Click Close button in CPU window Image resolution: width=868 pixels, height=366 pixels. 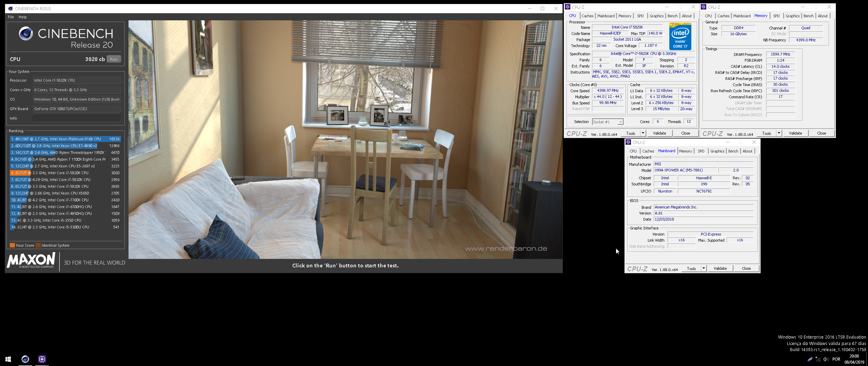(686, 133)
